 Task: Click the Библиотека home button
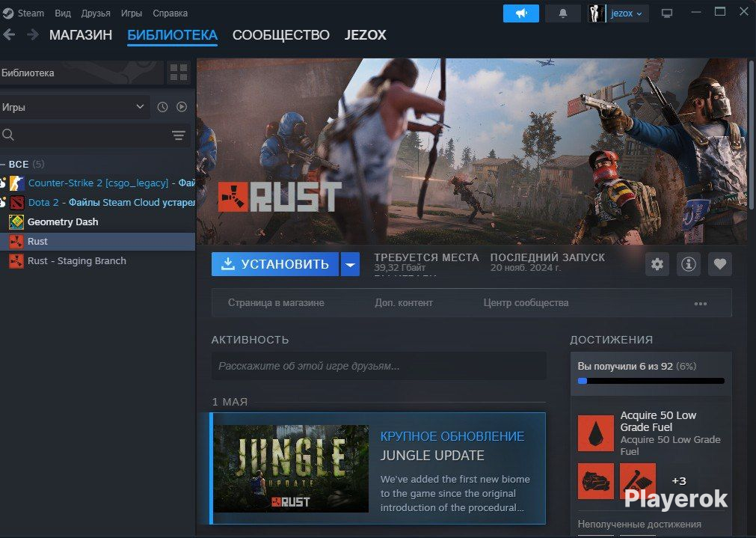(81, 73)
